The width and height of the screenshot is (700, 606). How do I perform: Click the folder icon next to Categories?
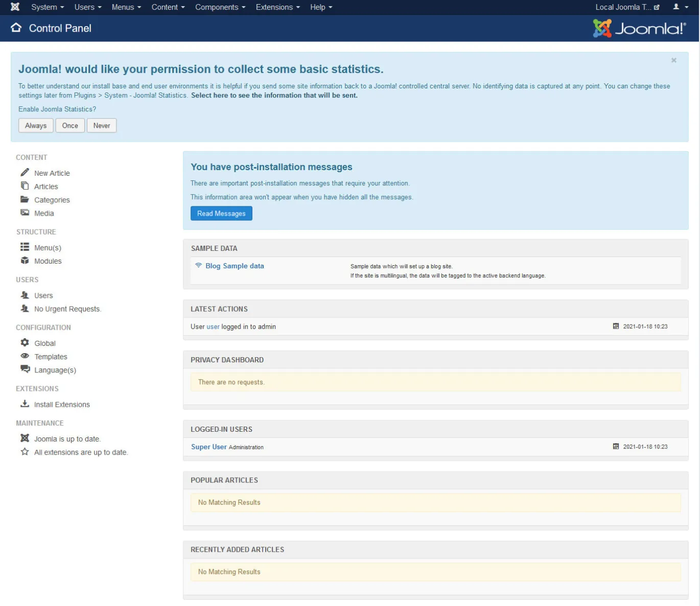(x=25, y=199)
